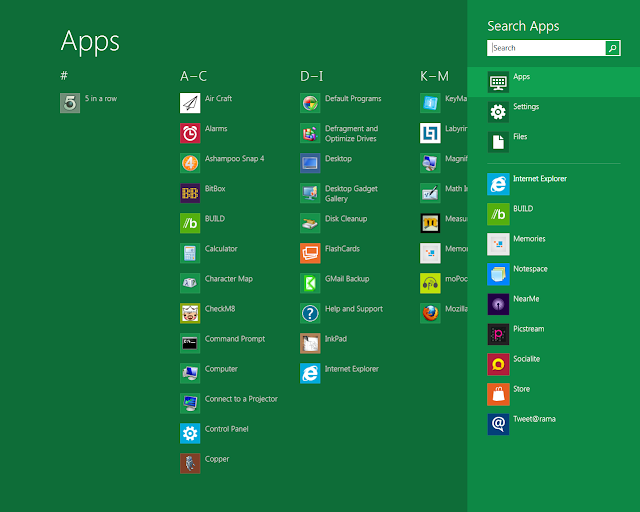Open the FlashCards app icon
Viewport: 640px width, 512px height.
pyautogui.click(x=310, y=253)
